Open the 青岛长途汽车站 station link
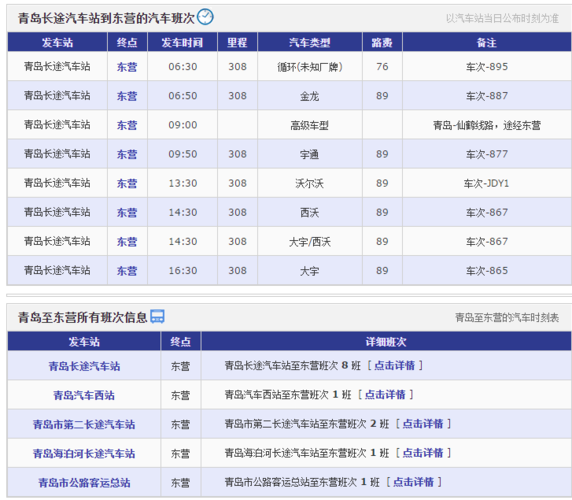The image size is (572, 500). click(x=84, y=366)
